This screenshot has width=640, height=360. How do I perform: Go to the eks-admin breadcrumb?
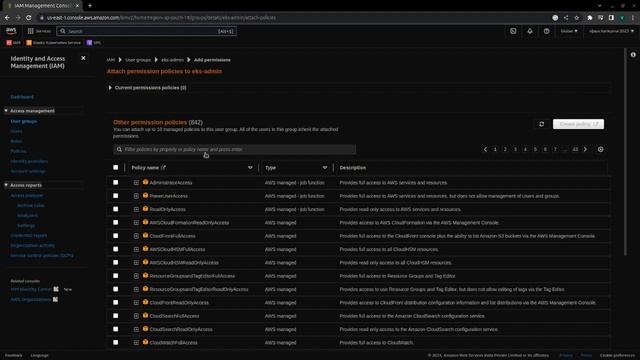coord(172,60)
